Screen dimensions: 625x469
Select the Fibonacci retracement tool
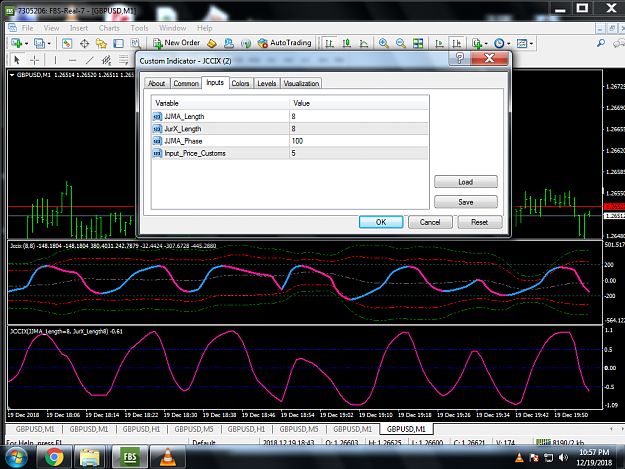pyautogui.click(x=124, y=60)
